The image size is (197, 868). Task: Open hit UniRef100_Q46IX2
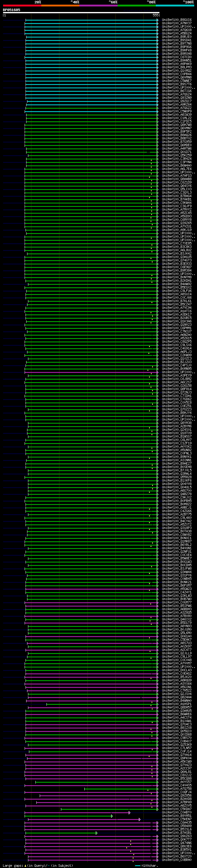point(177,619)
